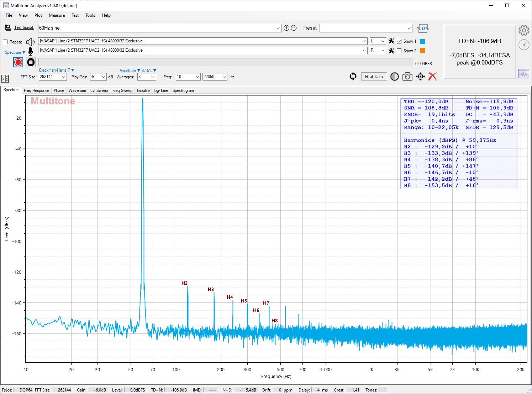Viewport: 532px width, 394px height.
Task: Open the Plot menu
Action: (x=38, y=15)
